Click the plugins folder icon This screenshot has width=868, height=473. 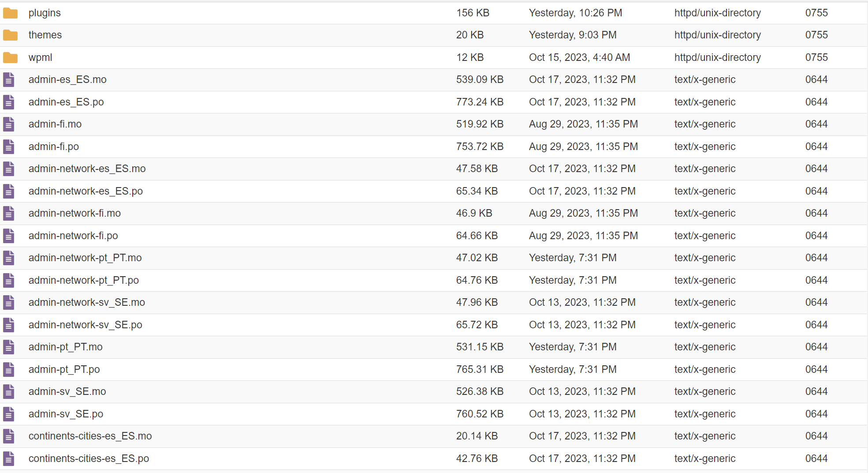tap(10, 13)
